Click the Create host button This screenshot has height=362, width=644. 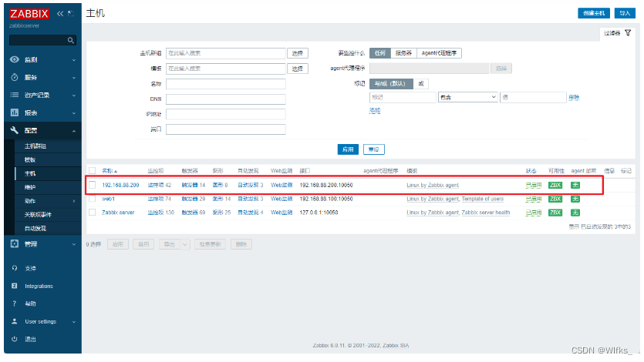click(594, 13)
